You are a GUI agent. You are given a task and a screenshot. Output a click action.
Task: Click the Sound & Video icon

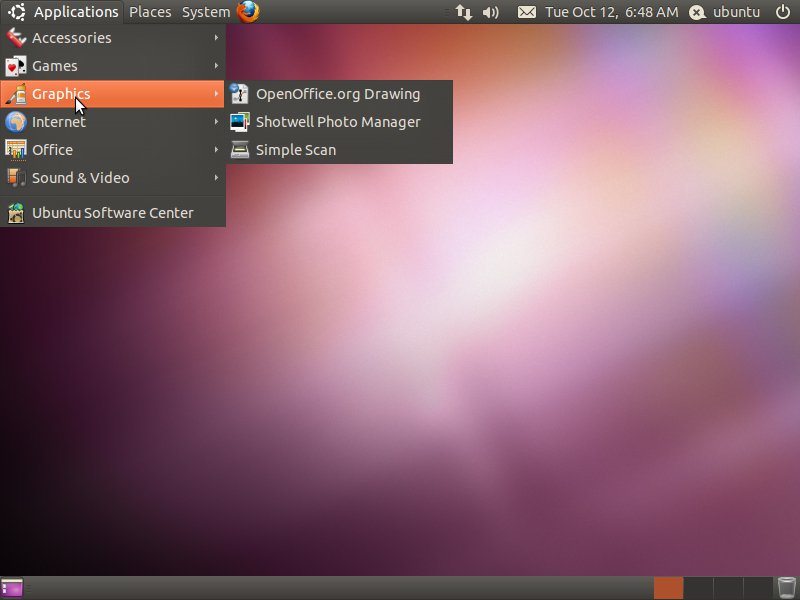[16, 178]
